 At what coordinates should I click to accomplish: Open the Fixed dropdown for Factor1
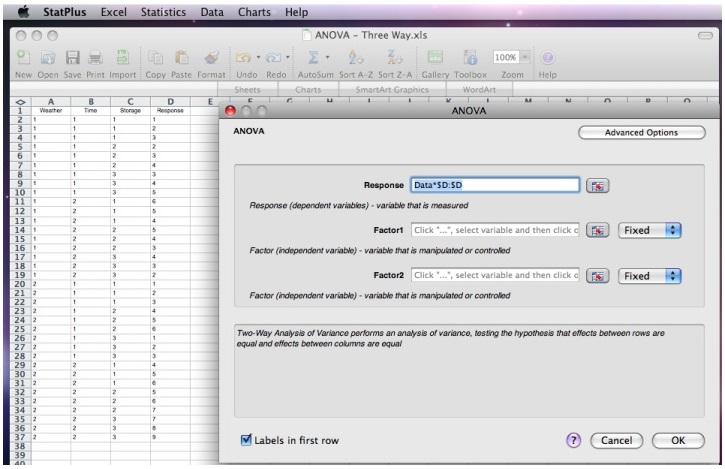pos(649,230)
